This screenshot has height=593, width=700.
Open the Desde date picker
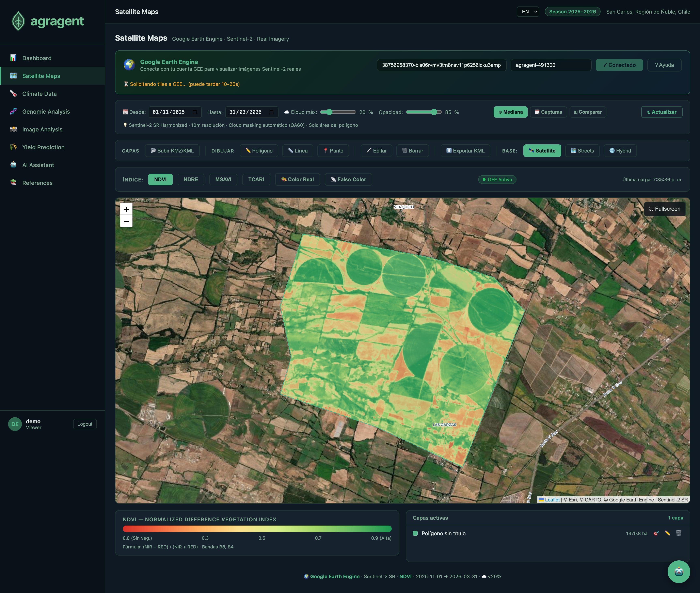point(175,112)
